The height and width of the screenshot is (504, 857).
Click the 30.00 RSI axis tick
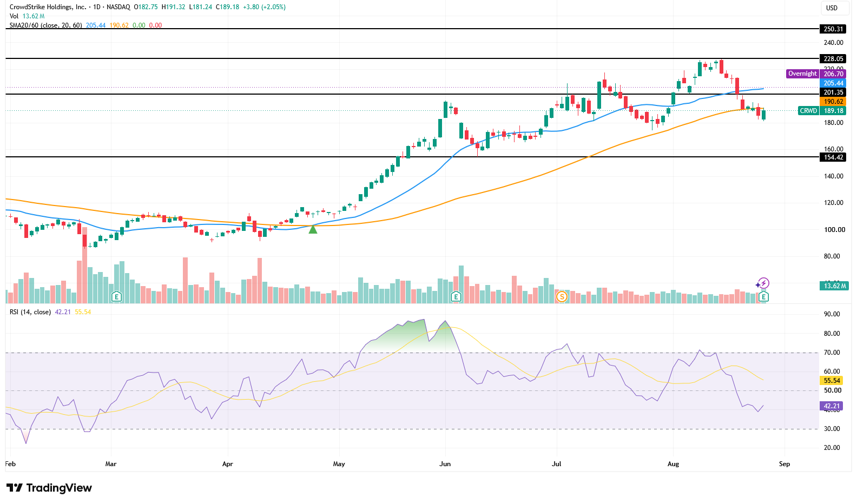pos(832,429)
